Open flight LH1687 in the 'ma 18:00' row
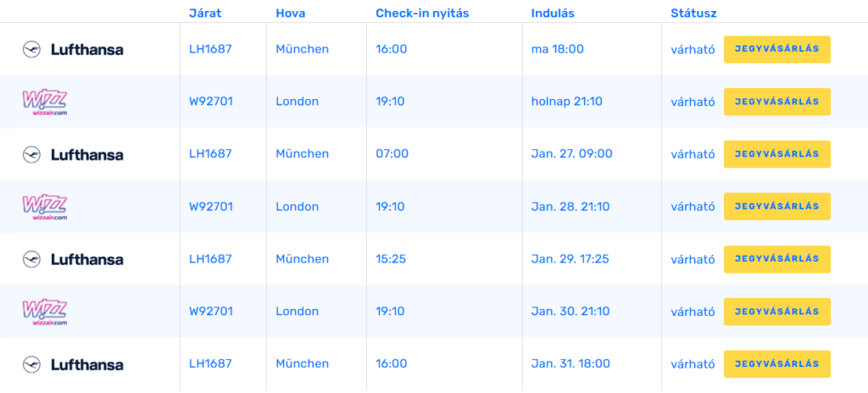868x393 pixels. click(x=210, y=49)
